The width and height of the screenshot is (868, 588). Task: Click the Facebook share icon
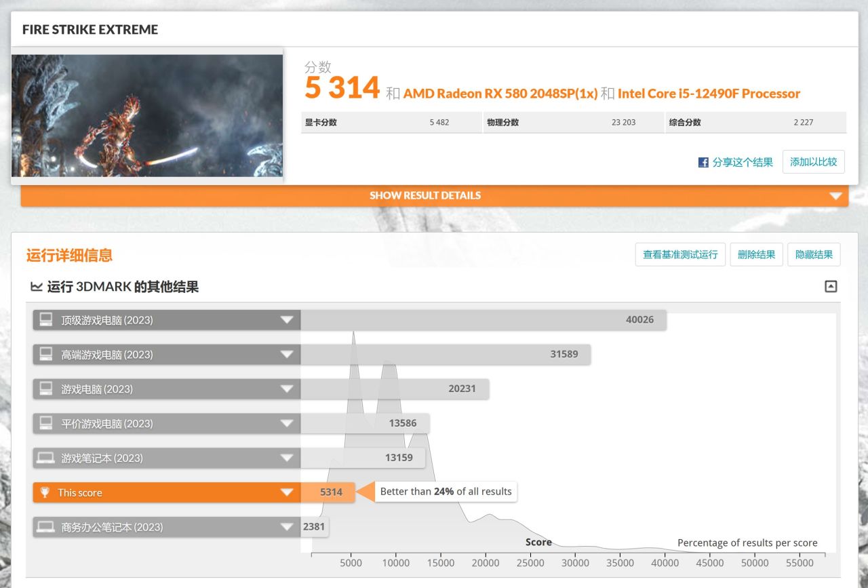coord(703,162)
